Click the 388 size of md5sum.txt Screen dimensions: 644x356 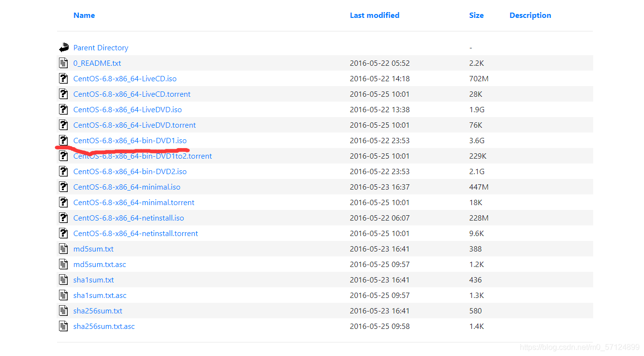(475, 249)
